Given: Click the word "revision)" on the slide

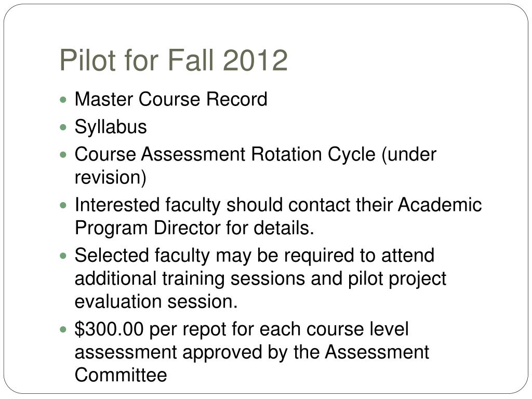Looking at the screenshot, I should (111, 178).
